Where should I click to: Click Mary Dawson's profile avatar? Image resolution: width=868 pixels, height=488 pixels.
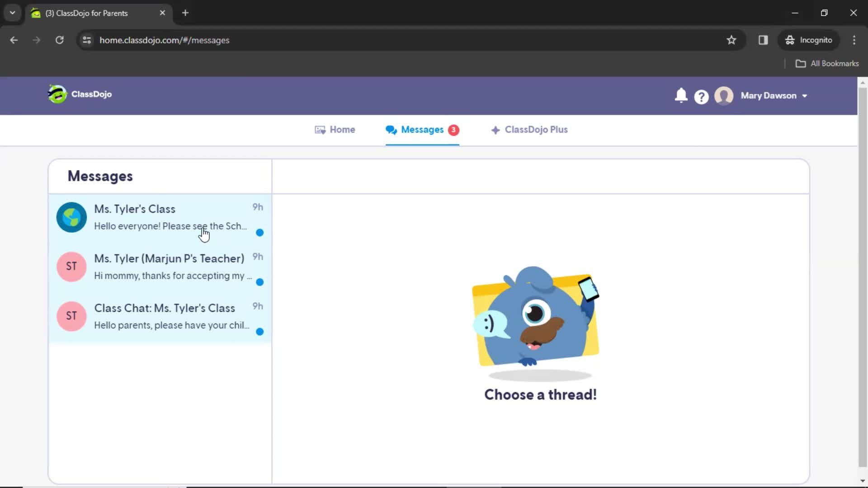pyautogui.click(x=724, y=96)
